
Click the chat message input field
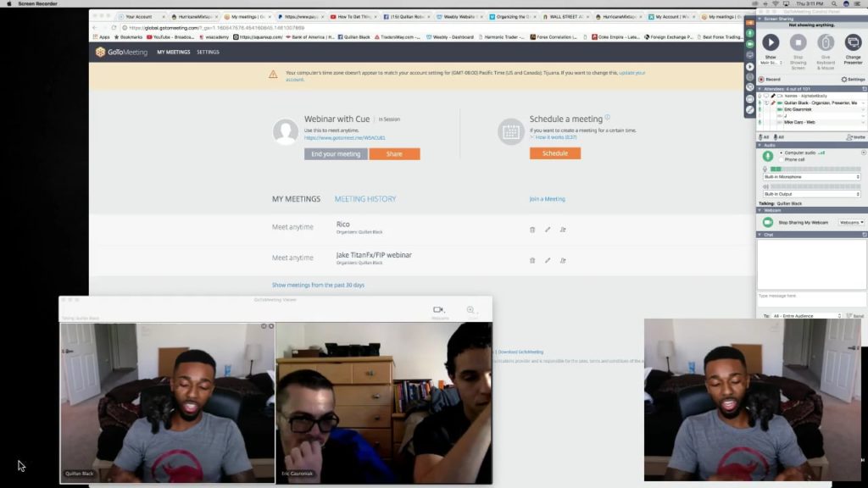point(811,298)
